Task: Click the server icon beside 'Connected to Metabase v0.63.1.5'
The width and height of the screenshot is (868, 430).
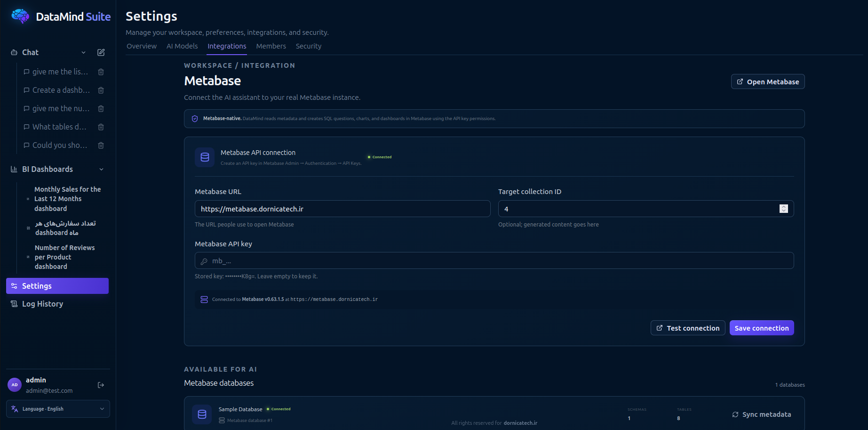Action: [204, 300]
